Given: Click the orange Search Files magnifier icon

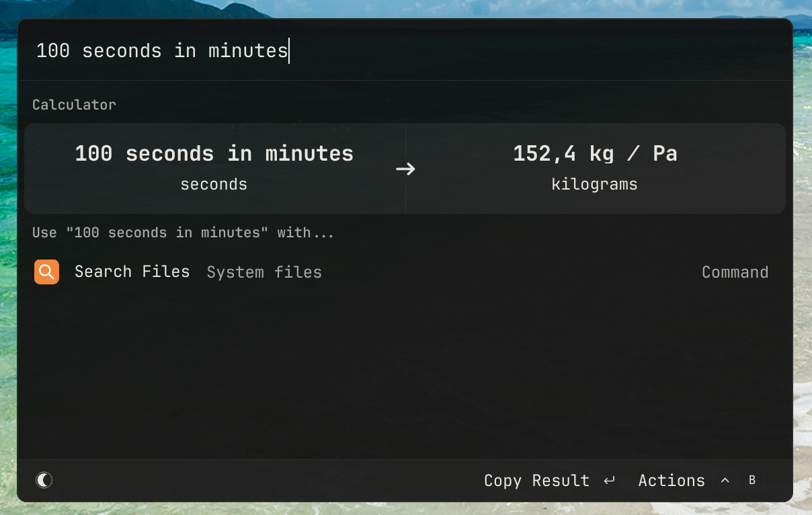Looking at the screenshot, I should pos(46,272).
